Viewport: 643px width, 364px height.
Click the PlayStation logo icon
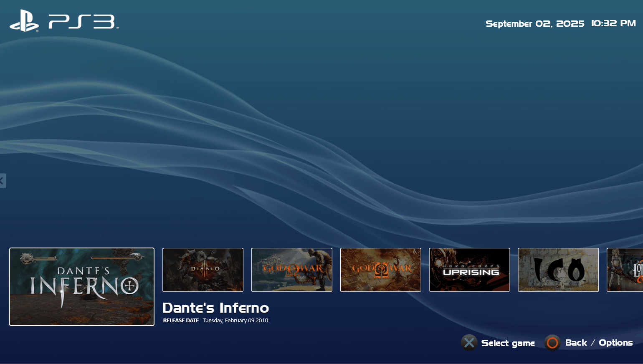[24, 21]
